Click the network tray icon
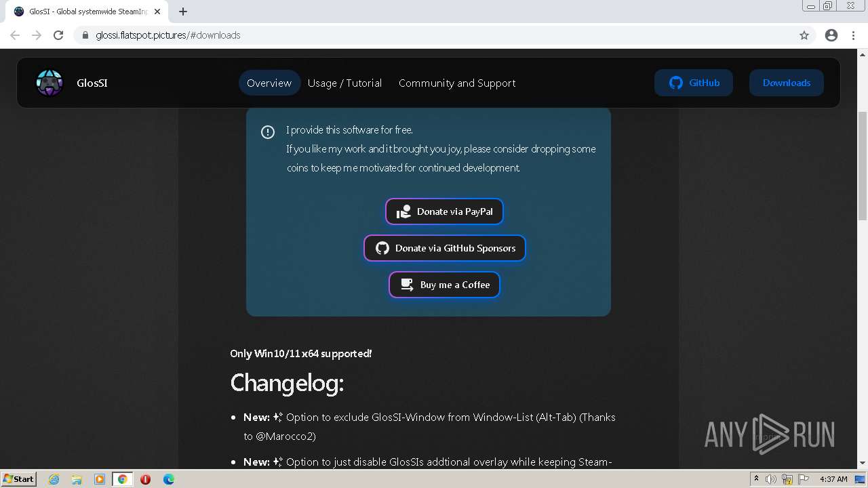This screenshot has height=488, width=868. 787,479
